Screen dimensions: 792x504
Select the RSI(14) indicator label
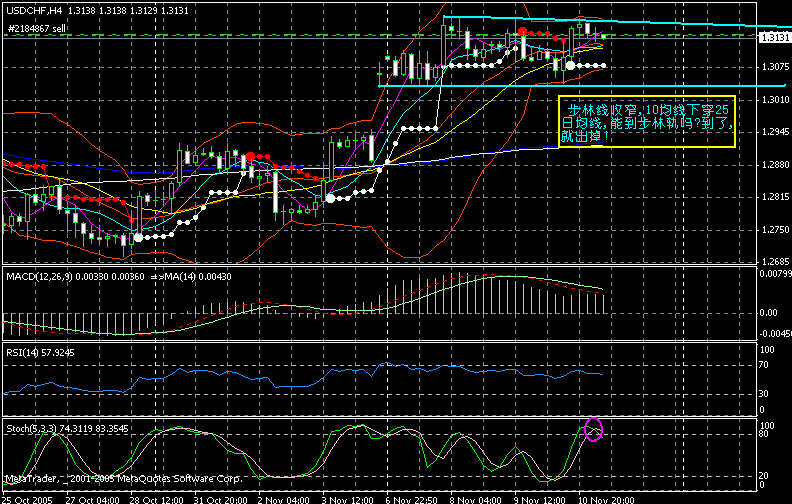pyautogui.click(x=23, y=352)
